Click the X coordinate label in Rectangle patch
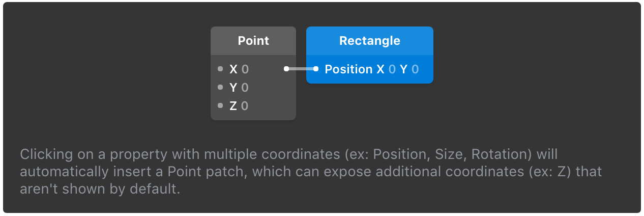Viewport: 644px width, 216px height. coord(380,69)
